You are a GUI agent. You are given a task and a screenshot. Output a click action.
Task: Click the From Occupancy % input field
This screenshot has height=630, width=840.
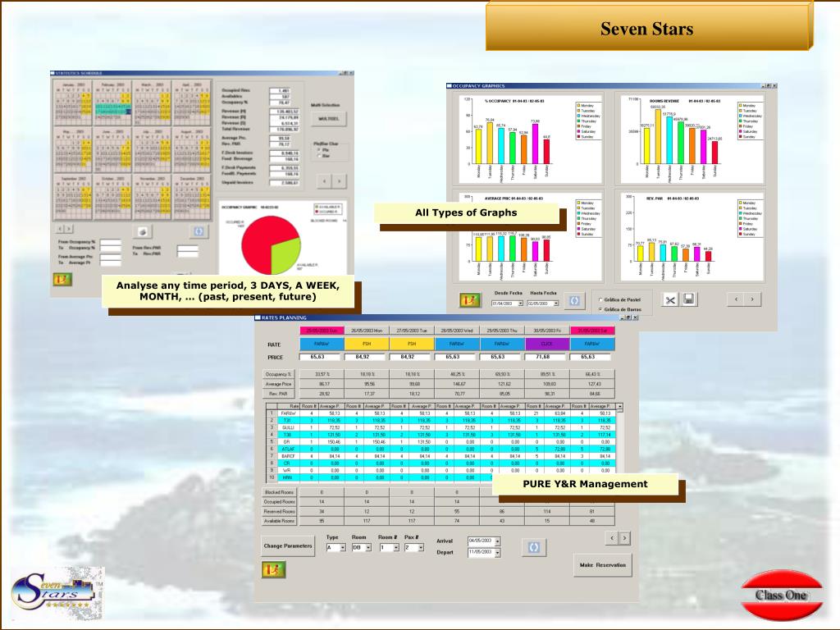pyautogui.click(x=111, y=243)
